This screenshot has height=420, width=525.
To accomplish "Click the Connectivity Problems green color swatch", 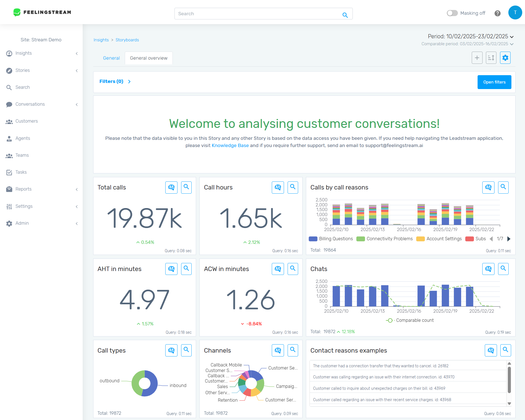I will [x=361, y=239].
